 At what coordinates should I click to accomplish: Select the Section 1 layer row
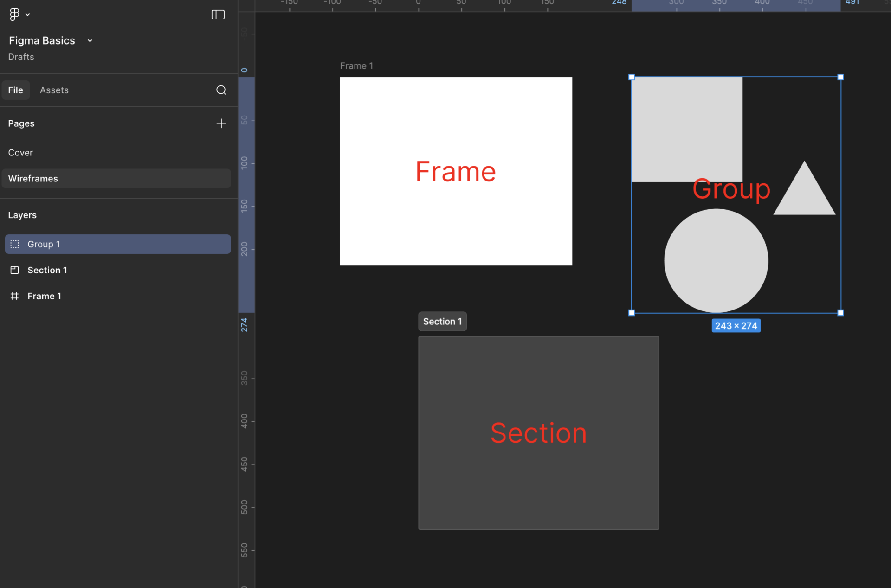[x=116, y=270]
